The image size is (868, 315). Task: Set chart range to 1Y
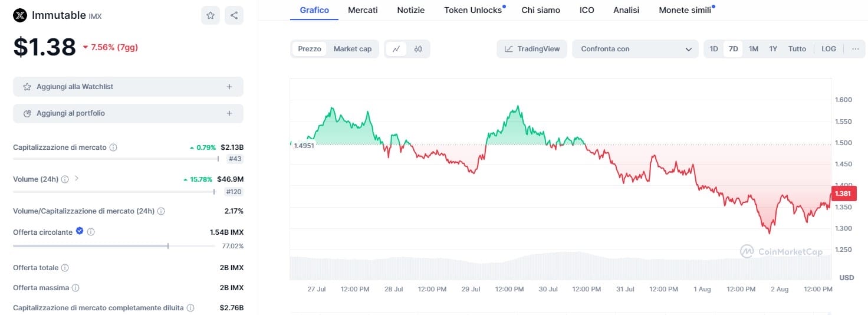click(773, 49)
